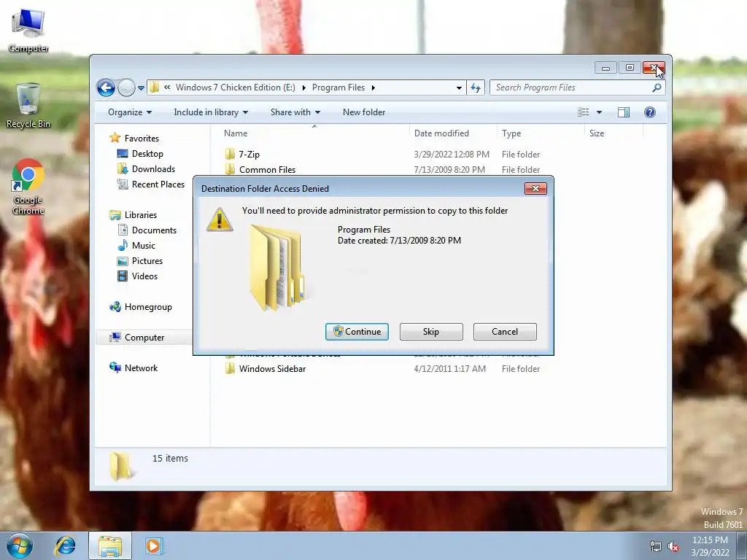The image size is (747, 560).
Task: Sort by the Size column header
Action: [614, 133]
